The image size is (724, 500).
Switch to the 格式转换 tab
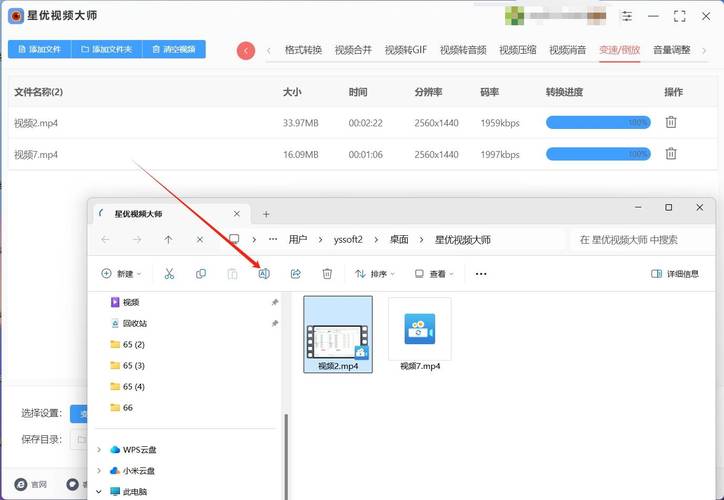click(x=303, y=50)
